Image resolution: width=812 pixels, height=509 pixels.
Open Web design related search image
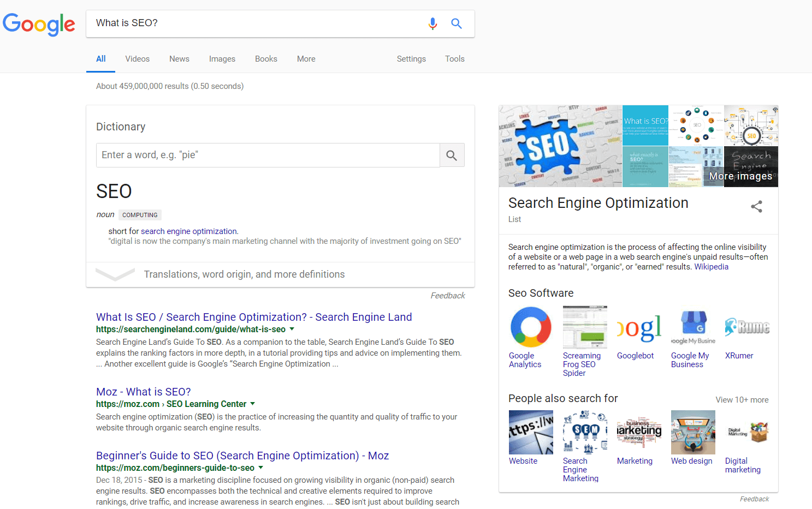(x=693, y=432)
